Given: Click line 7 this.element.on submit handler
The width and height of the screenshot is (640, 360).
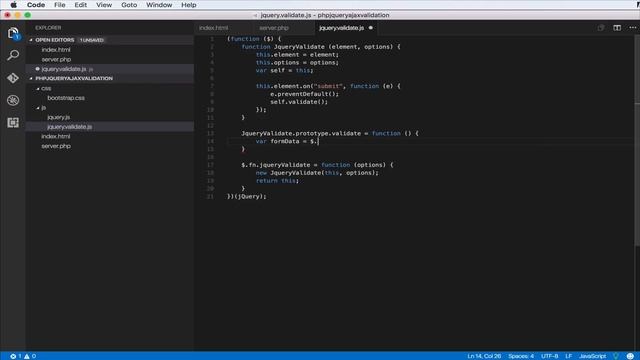Looking at the screenshot, I should [x=328, y=86].
